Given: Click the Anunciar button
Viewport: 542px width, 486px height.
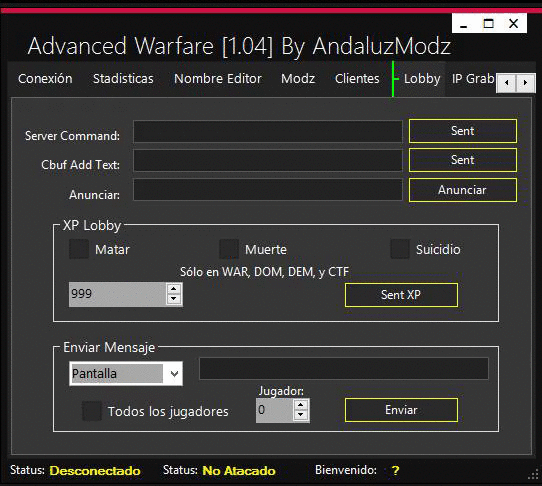Looking at the screenshot, I should [463, 190].
